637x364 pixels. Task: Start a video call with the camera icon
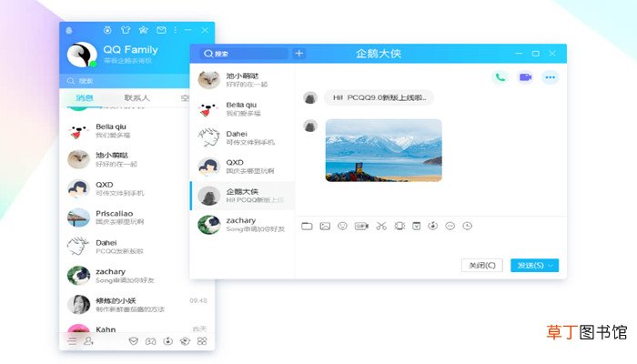(525, 77)
